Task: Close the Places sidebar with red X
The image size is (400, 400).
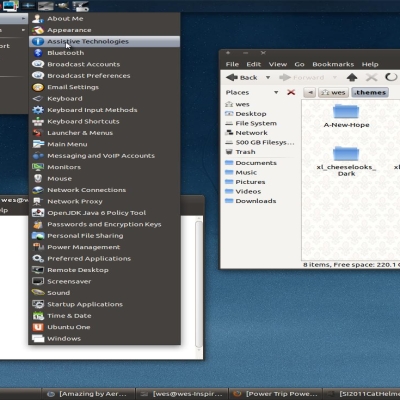Action: click(x=291, y=92)
